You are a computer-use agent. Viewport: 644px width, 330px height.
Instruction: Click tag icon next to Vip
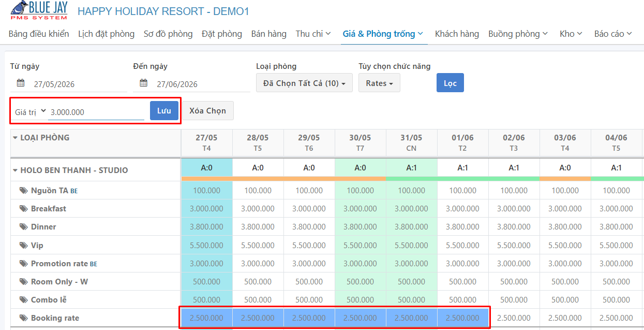[x=23, y=245]
